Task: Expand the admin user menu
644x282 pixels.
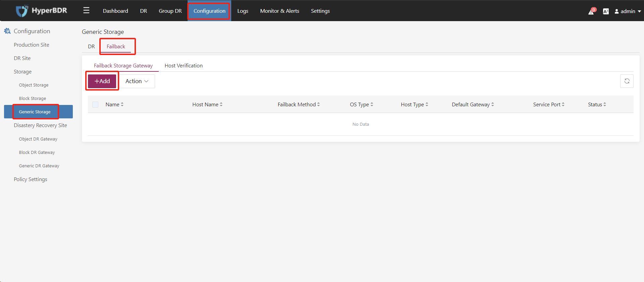Action: coord(628,11)
